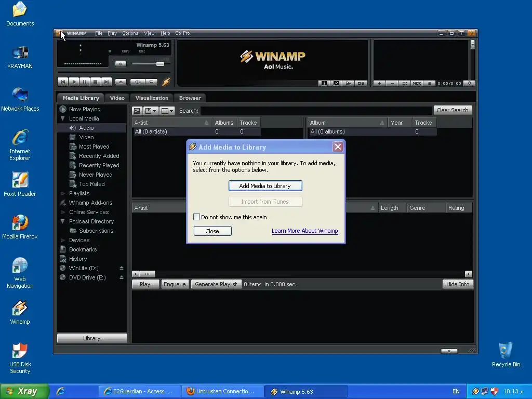Expand the Playlists tree node
Screen dimensions: 532x399
click(x=62, y=193)
